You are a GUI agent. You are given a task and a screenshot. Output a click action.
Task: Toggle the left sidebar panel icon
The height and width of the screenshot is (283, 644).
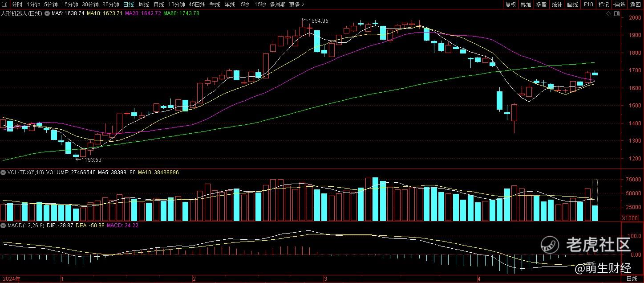click(5, 4)
